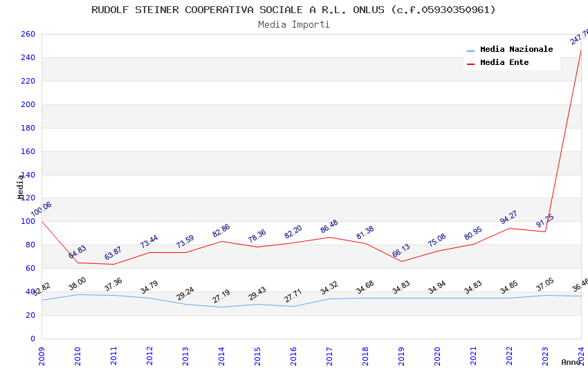The image size is (588, 380).
Task: Click the 2023 x-axis year label
Action: (x=546, y=356)
